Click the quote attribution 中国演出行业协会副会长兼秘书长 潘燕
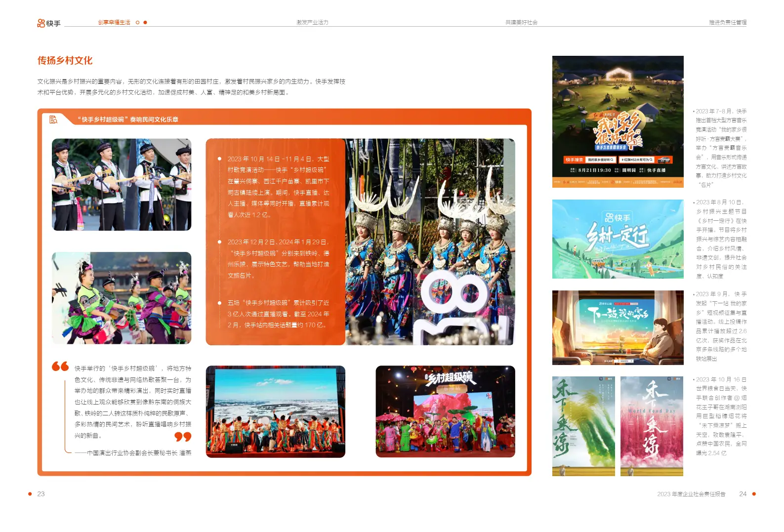784x532 pixels. (x=133, y=453)
